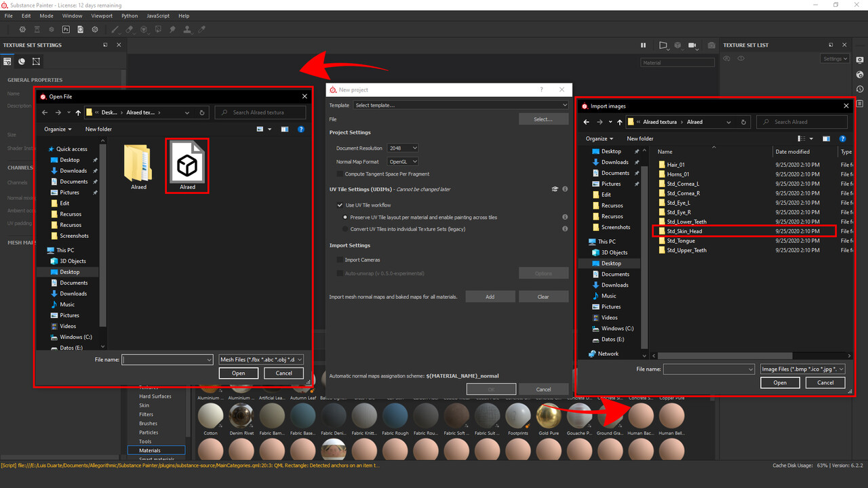Open Texture Set Settings first tab icon
868x488 pixels.
pyautogui.click(x=7, y=61)
